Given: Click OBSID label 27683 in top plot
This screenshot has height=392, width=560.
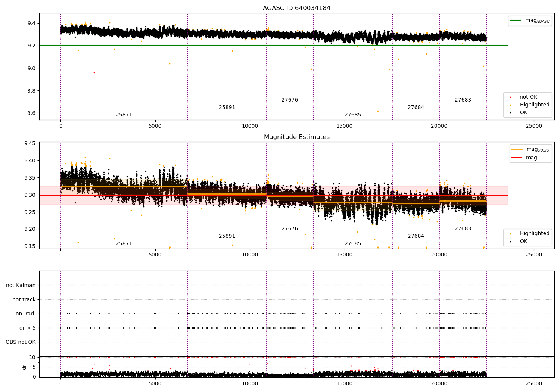Looking at the screenshot, I should pos(463,100).
